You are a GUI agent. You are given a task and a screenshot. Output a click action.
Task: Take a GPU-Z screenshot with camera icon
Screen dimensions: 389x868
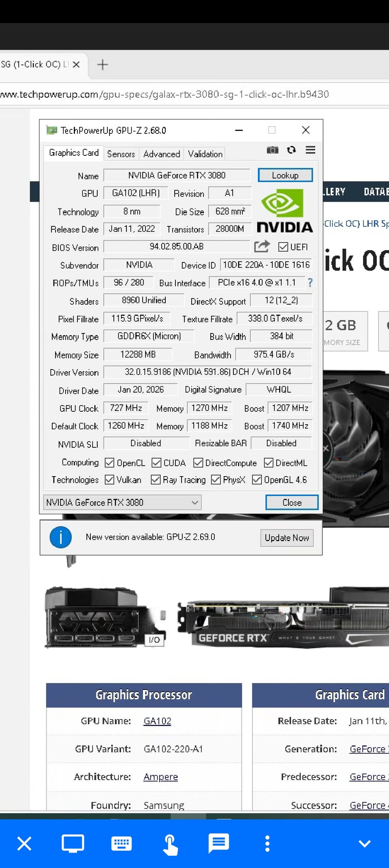pyautogui.click(x=272, y=150)
